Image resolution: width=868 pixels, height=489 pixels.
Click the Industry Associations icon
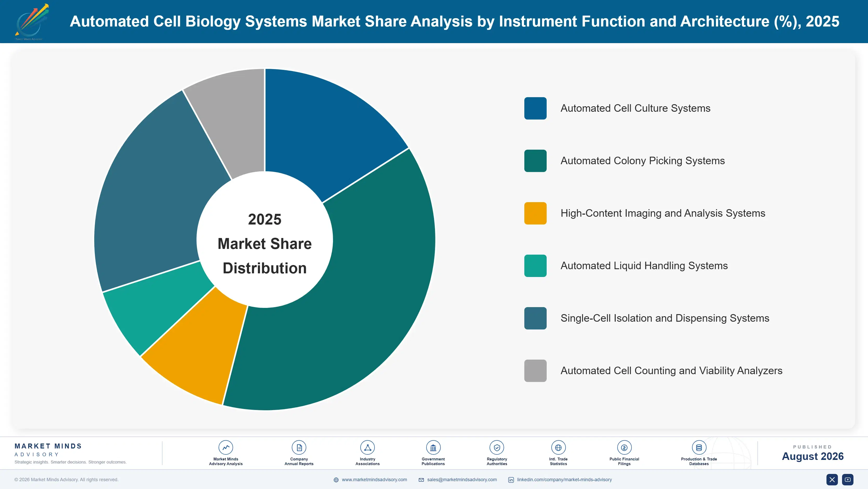[x=367, y=447]
